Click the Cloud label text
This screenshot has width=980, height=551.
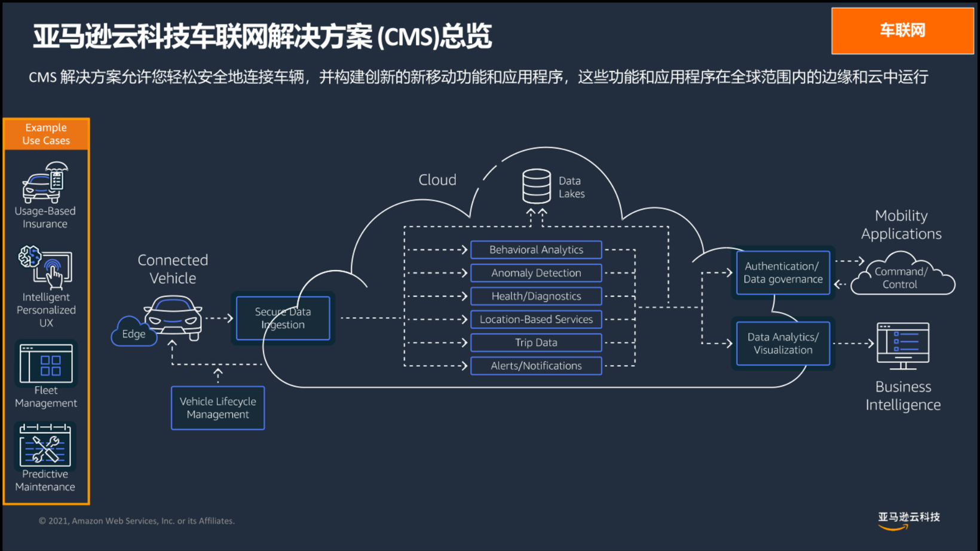pyautogui.click(x=437, y=180)
